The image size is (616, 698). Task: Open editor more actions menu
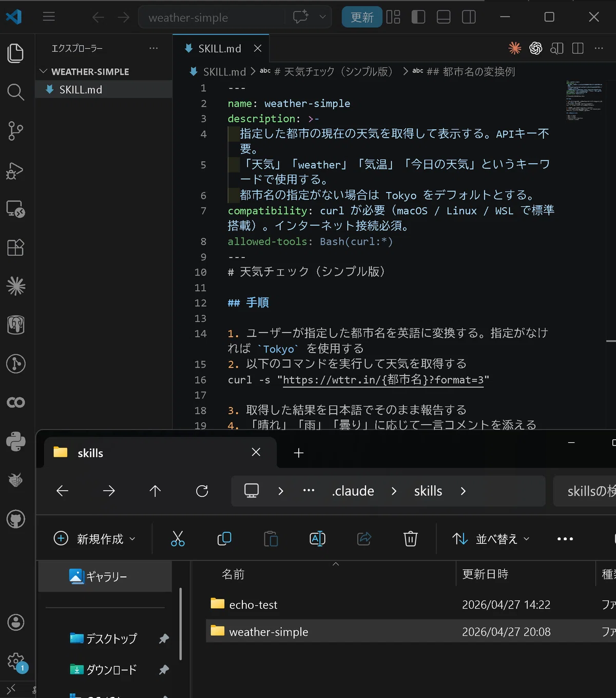click(599, 48)
